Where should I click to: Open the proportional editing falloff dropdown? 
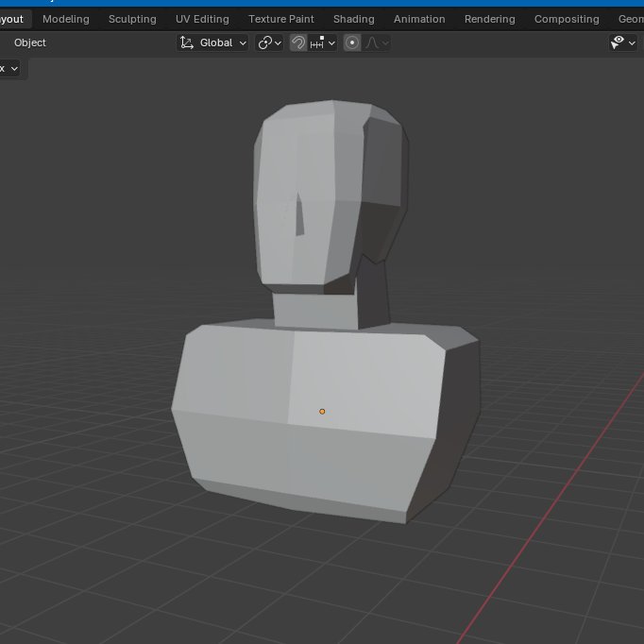pos(377,42)
